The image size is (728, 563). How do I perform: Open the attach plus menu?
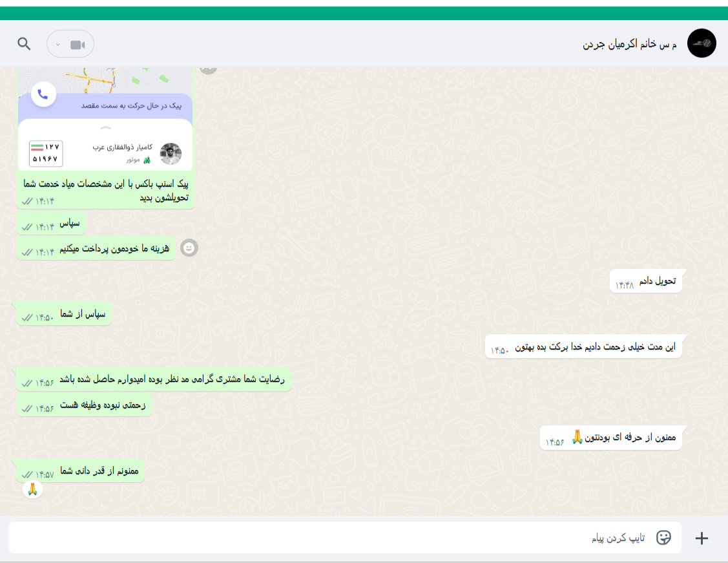click(702, 538)
